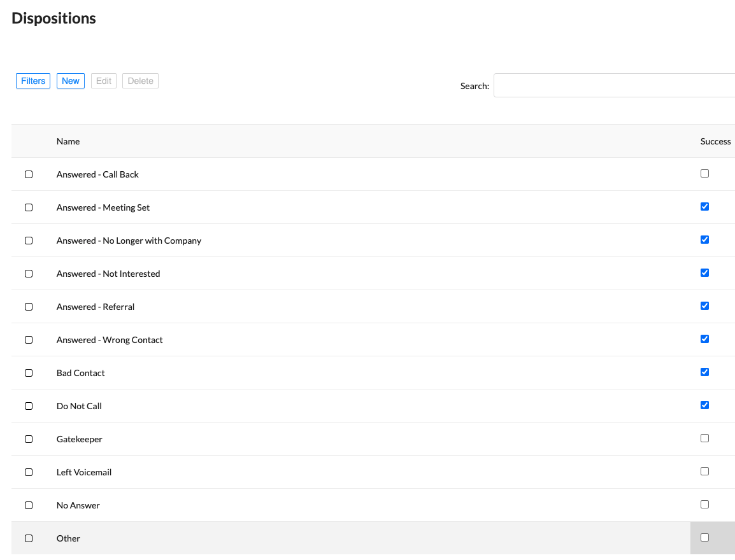This screenshot has height=560, width=735.
Task: Select the Answered - Call Back row checkbox
Action: 29,174
